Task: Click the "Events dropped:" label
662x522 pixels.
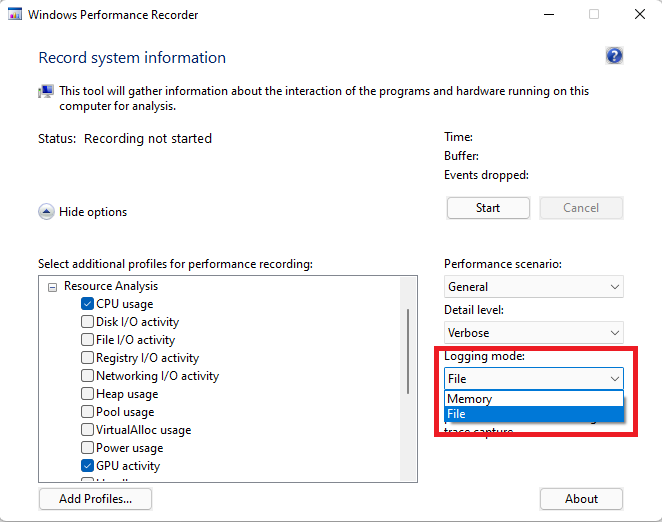Action: coord(486,175)
